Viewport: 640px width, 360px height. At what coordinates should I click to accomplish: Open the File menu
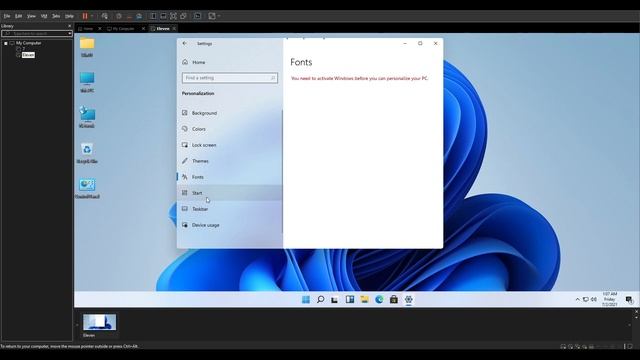7,16
